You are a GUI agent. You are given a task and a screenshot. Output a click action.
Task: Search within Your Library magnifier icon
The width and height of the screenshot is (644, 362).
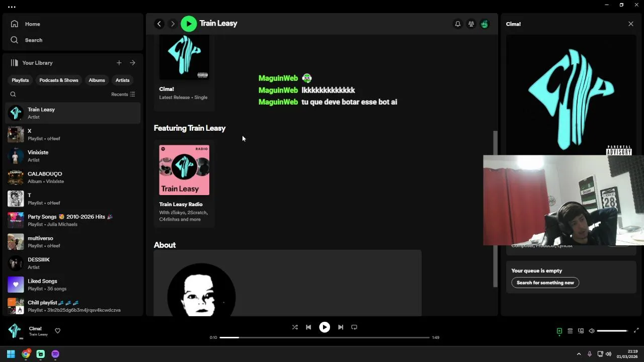(13, 94)
